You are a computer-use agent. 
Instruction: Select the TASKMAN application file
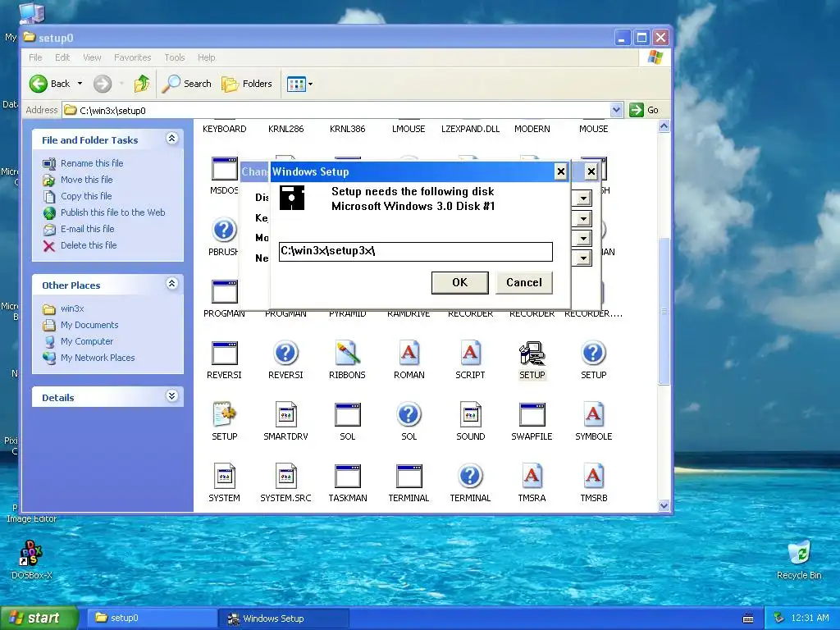[347, 477]
